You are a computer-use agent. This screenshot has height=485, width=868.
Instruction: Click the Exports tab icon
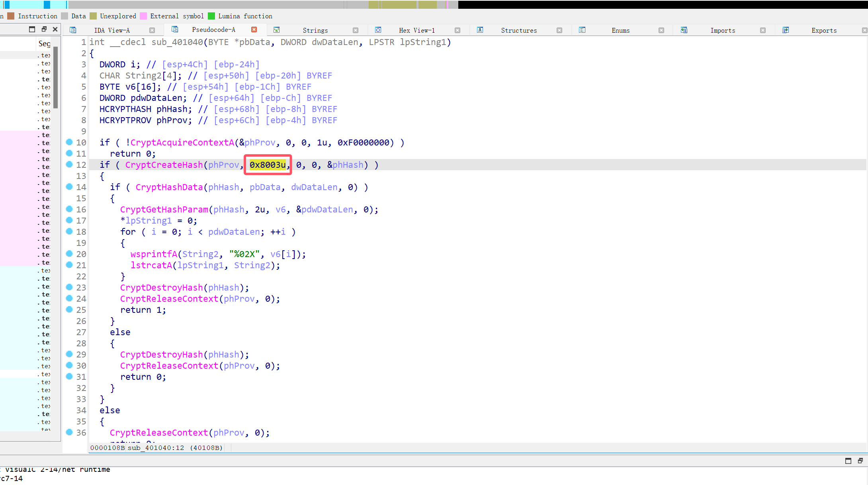point(786,30)
